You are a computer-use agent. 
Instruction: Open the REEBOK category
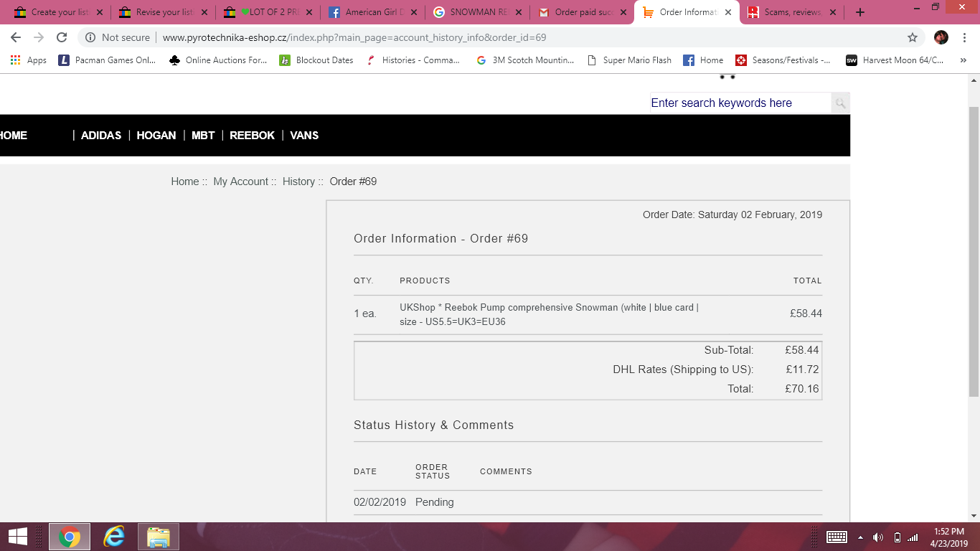coord(253,136)
